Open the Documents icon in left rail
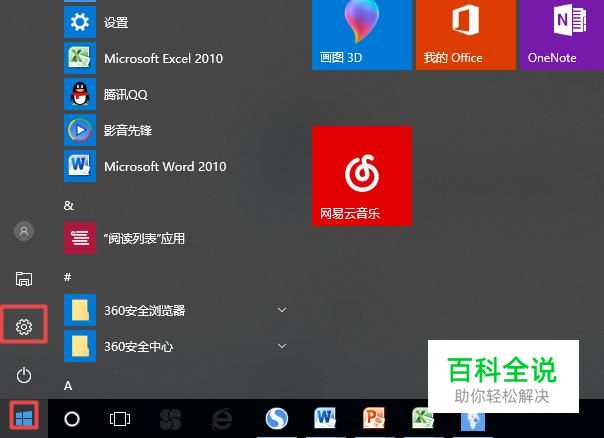 [24, 279]
